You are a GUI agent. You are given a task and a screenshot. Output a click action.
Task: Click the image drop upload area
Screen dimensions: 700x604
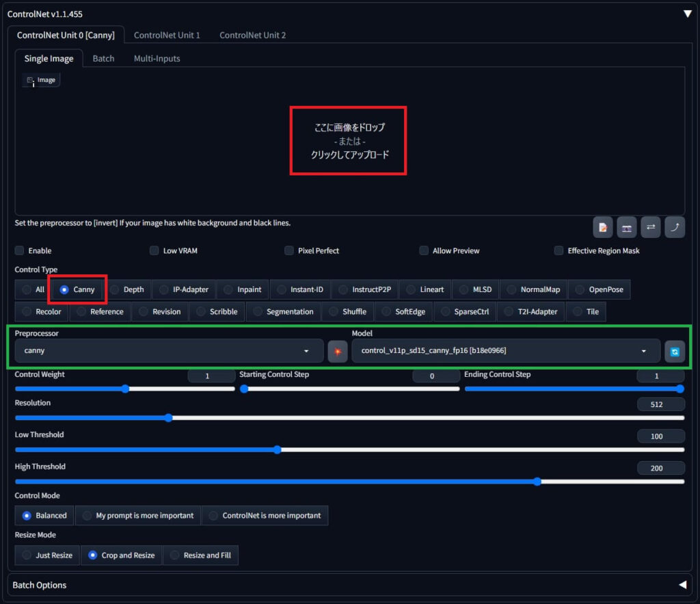coord(349,141)
